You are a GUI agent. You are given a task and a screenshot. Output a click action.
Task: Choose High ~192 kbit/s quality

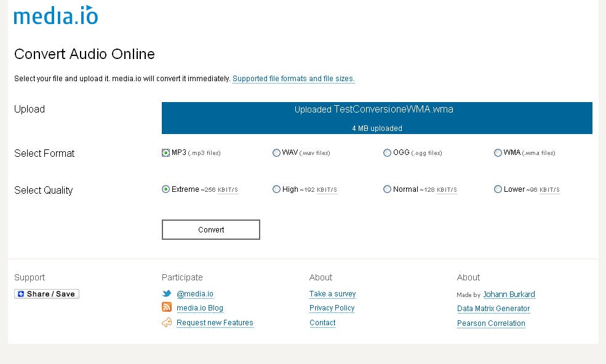(x=276, y=189)
